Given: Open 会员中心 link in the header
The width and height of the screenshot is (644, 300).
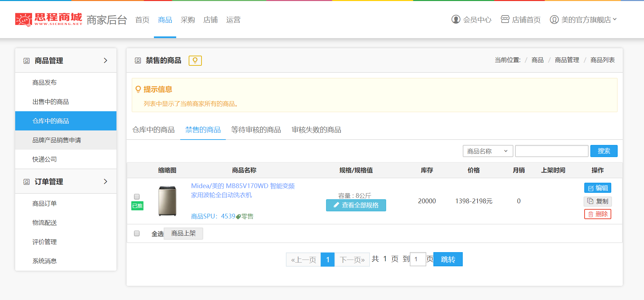Looking at the screenshot, I should point(477,20).
